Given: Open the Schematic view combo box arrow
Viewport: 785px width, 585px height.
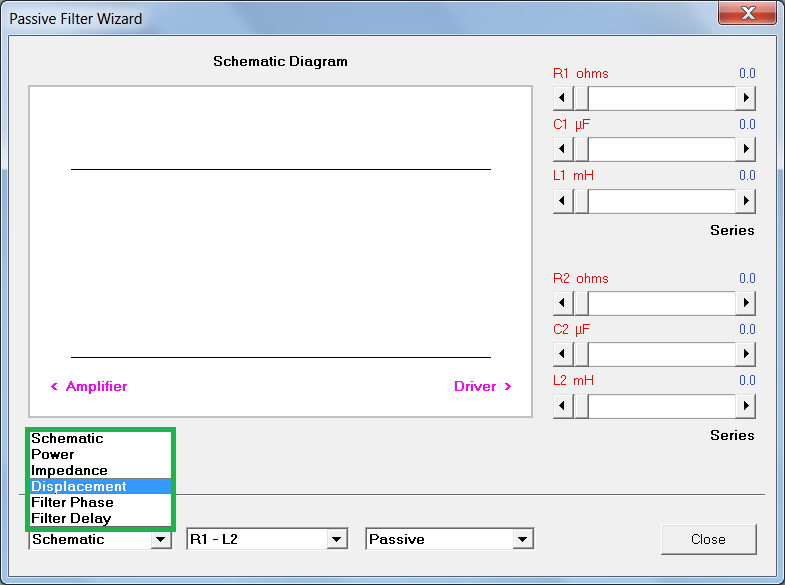Looking at the screenshot, I should 161,539.
